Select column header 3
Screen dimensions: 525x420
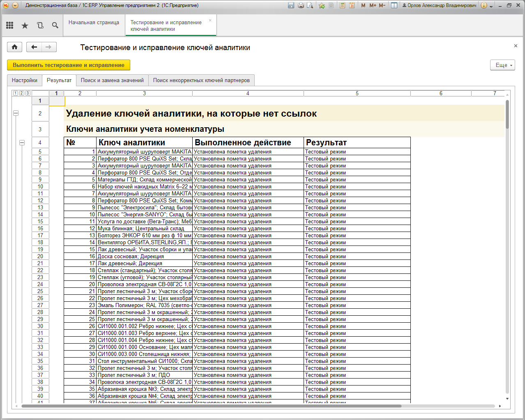coord(144,93)
